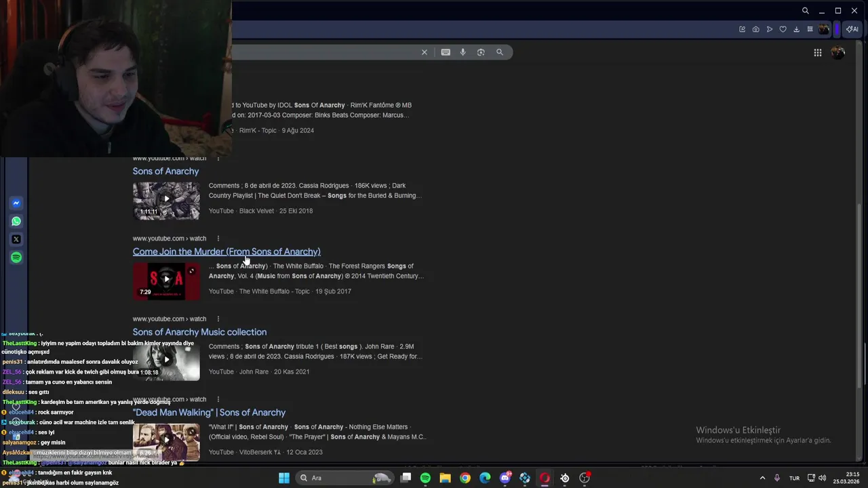Open the Messenger sidebar icon
This screenshot has height=488, width=868.
click(16, 203)
